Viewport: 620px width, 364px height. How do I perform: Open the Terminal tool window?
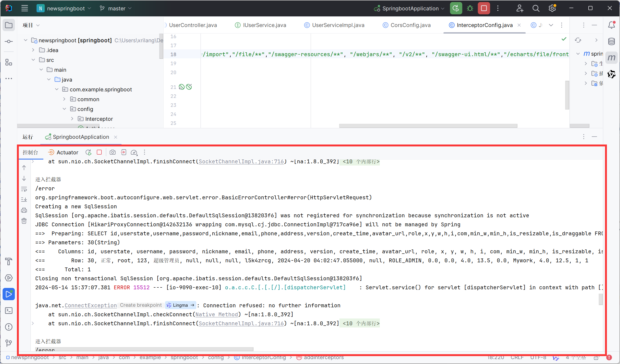(x=9, y=311)
